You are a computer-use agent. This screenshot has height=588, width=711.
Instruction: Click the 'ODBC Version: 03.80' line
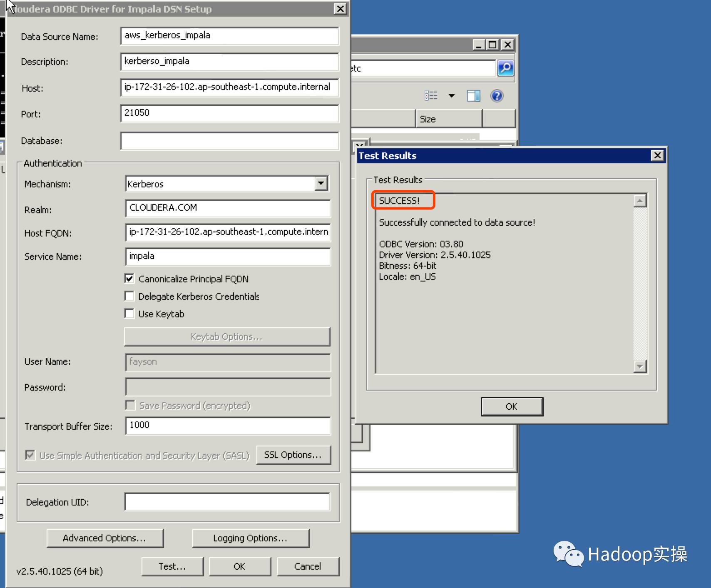pyautogui.click(x=421, y=244)
